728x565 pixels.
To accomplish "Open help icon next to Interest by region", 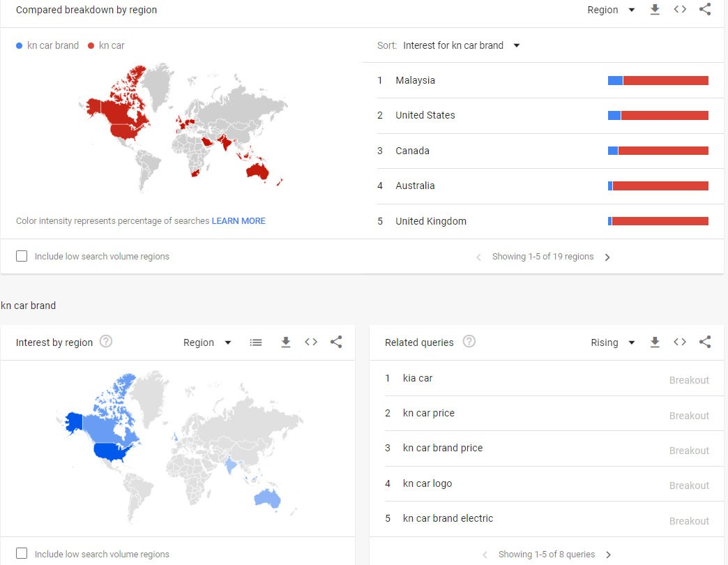I will pyautogui.click(x=106, y=342).
